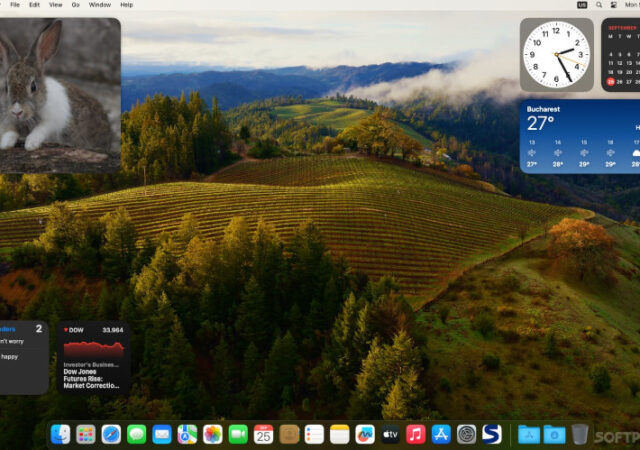Open the Photos app icon
The image size is (640, 450).
tap(213, 434)
